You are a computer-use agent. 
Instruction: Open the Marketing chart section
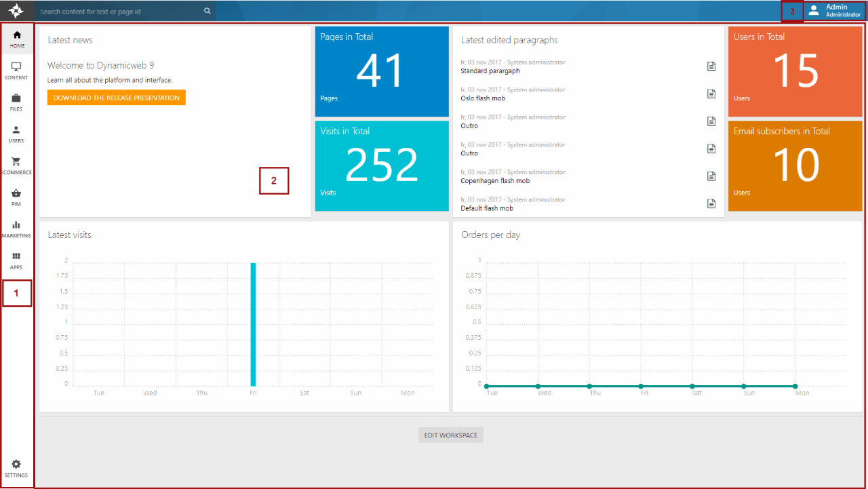coord(17,229)
